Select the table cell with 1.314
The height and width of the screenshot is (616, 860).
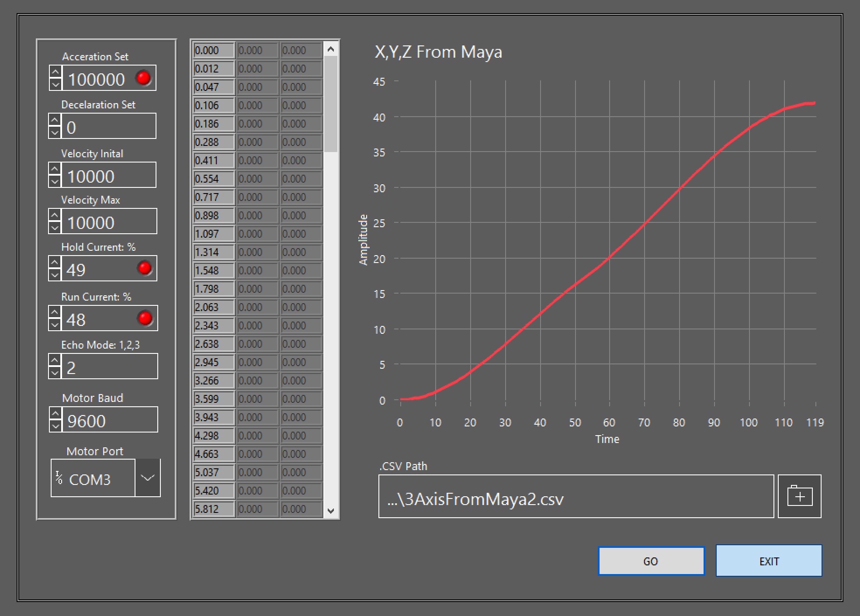[214, 252]
